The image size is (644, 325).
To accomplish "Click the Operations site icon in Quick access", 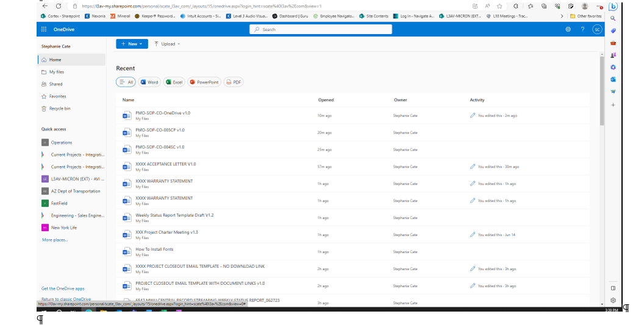I will (45, 143).
